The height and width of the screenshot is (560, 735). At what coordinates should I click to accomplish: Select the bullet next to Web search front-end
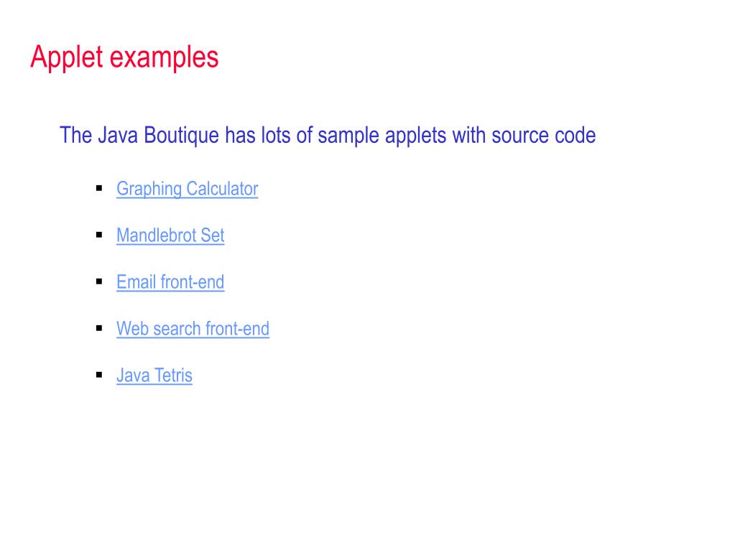point(99,328)
